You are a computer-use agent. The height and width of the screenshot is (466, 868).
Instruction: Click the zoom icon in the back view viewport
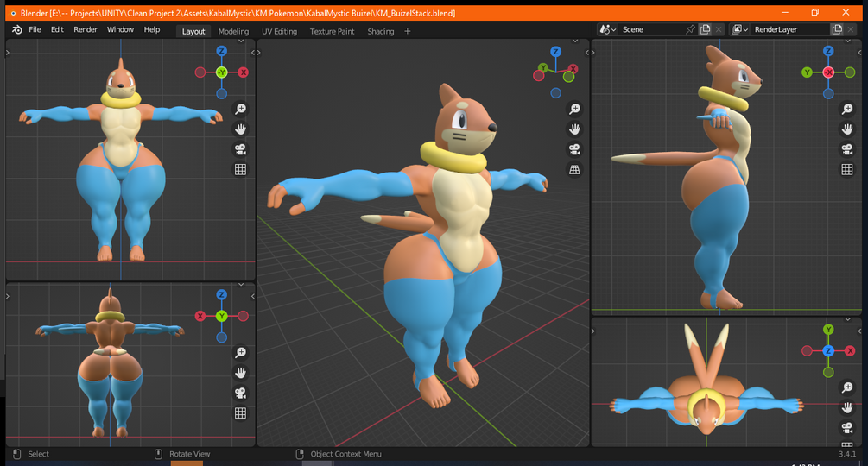240,353
